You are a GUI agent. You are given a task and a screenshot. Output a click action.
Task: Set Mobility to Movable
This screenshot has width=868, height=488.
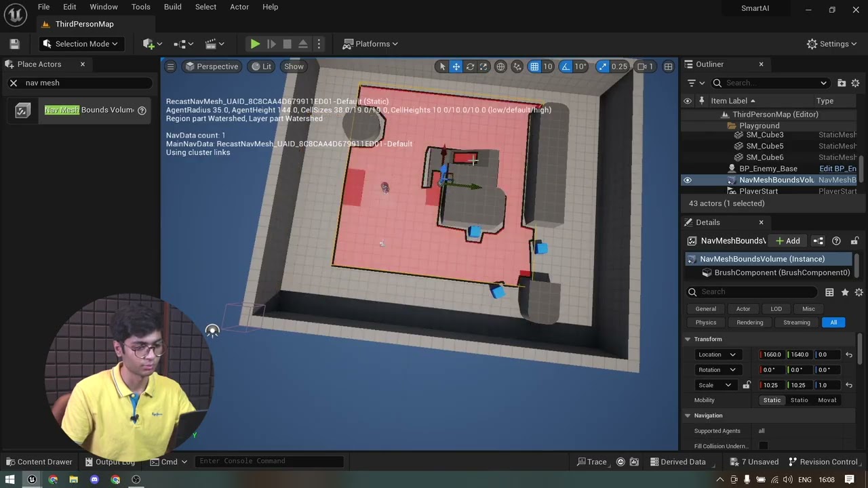click(827, 401)
